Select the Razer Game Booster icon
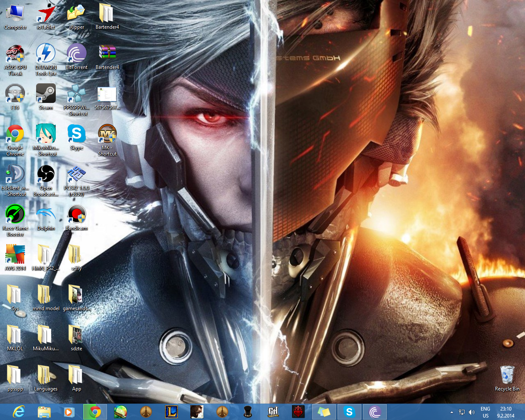Screen dimensions: 525x420 pyautogui.click(x=15, y=220)
